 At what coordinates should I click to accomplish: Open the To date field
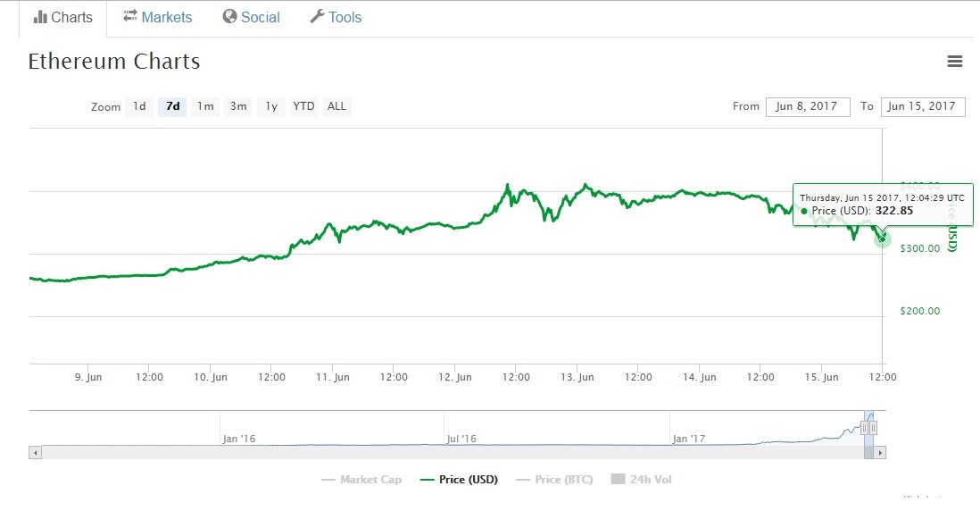923,106
